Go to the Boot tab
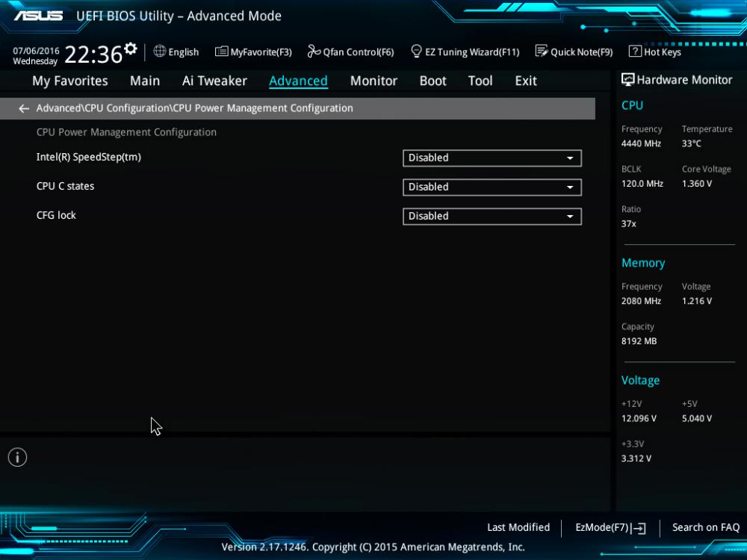 [433, 81]
